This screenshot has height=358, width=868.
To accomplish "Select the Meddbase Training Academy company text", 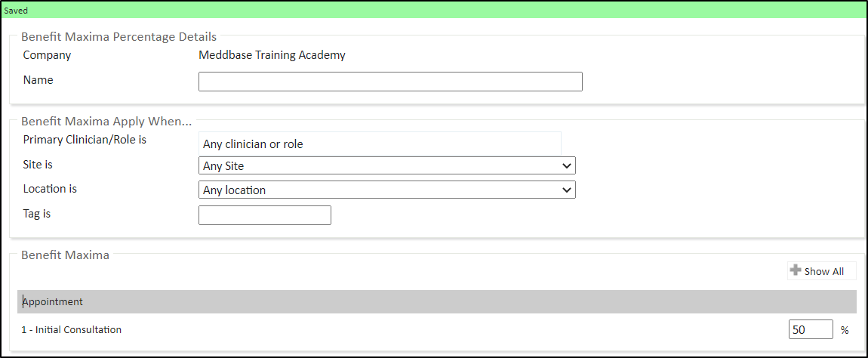I will point(272,55).
